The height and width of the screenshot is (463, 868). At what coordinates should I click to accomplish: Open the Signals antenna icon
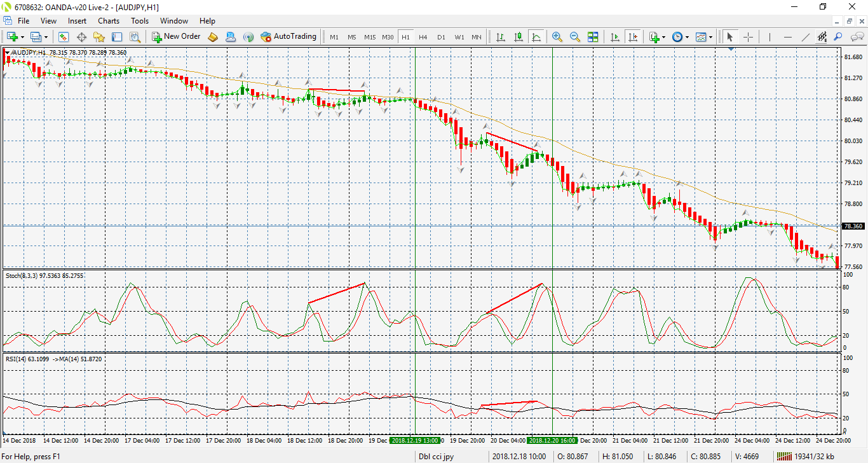[x=248, y=37]
